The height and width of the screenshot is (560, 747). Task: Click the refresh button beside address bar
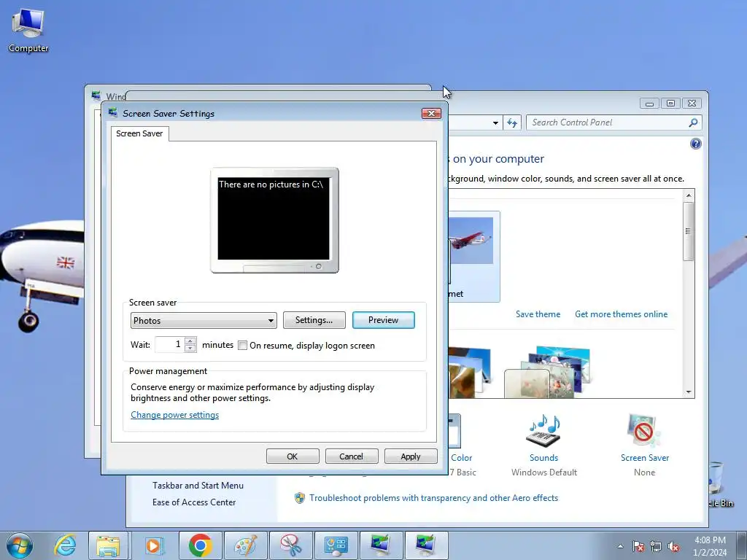click(x=512, y=122)
